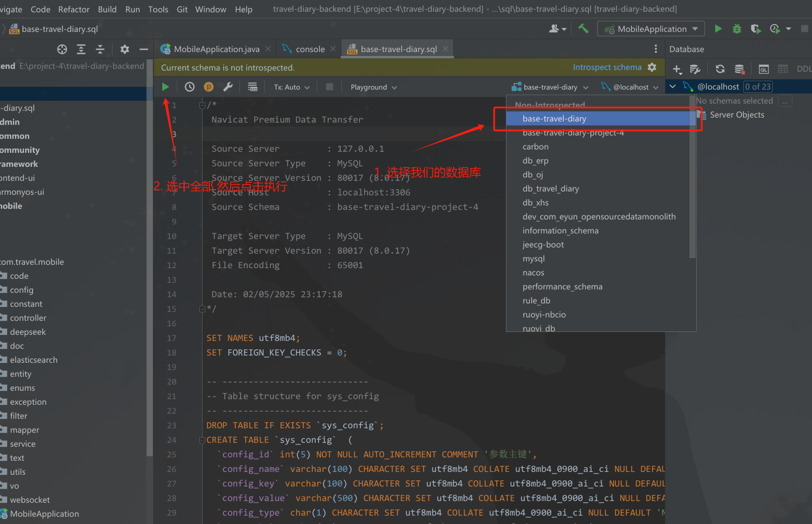Click the stop execution square in editor toolbar

coord(330,87)
